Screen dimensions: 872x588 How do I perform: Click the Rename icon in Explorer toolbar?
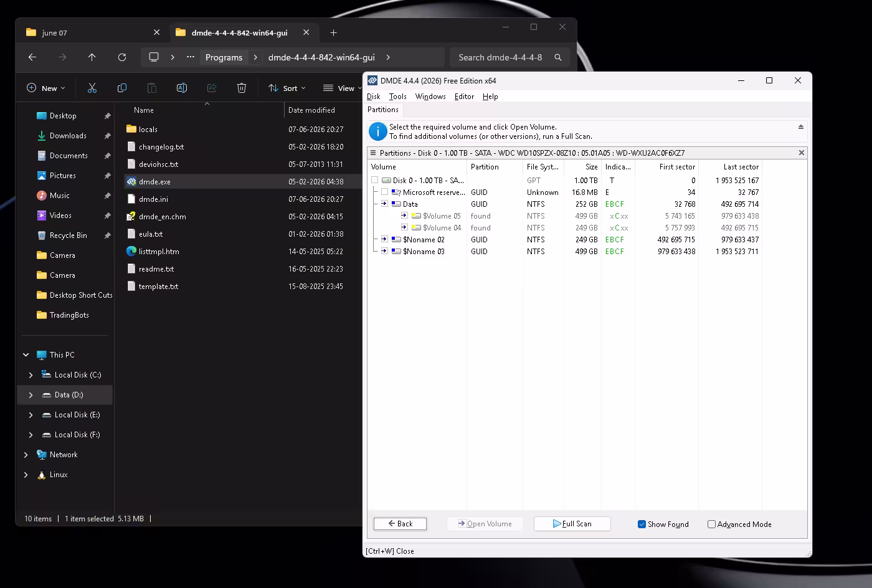click(x=182, y=88)
